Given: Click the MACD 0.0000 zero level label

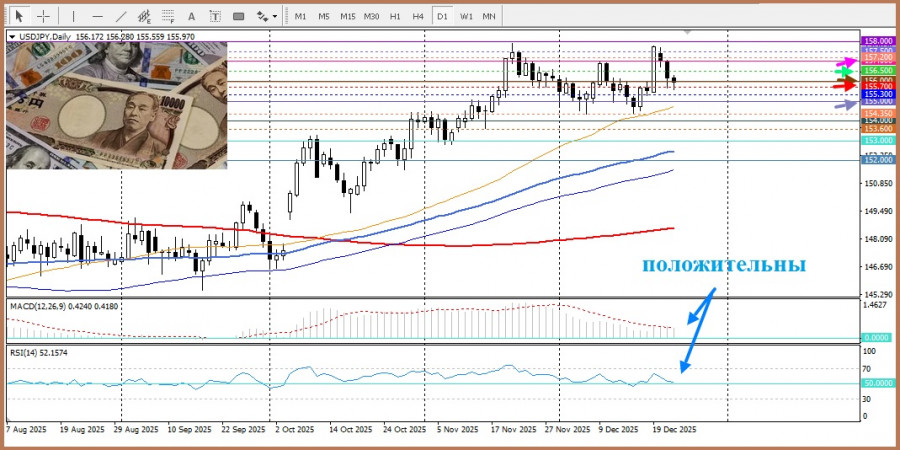Looking at the screenshot, I should coord(878,339).
